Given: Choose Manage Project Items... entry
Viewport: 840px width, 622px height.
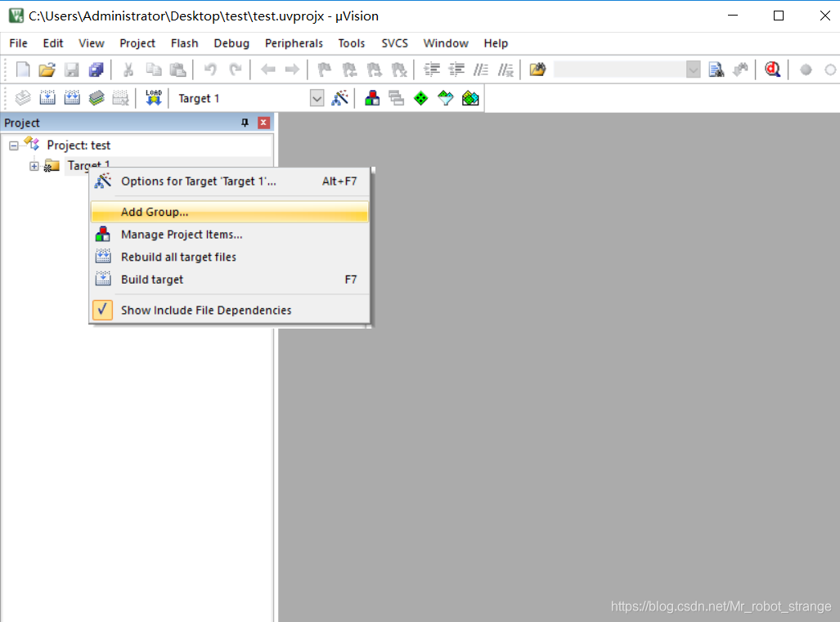Looking at the screenshot, I should 230,235.
